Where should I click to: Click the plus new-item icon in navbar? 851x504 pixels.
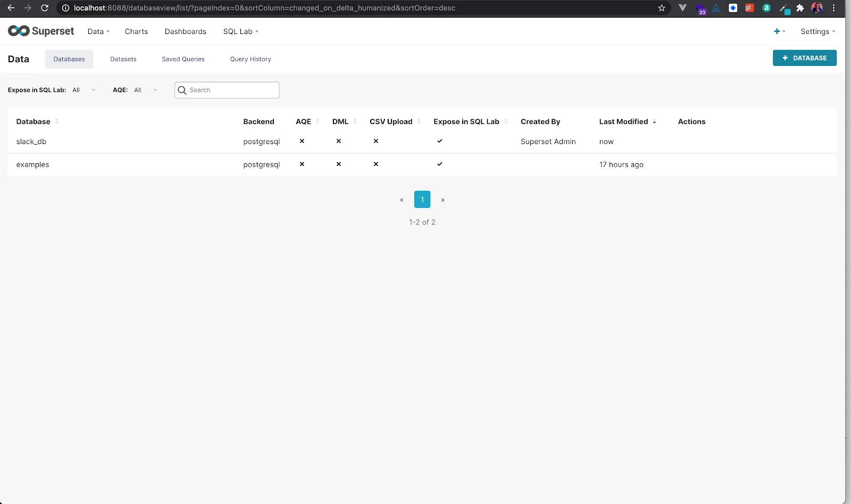click(x=777, y=31)
